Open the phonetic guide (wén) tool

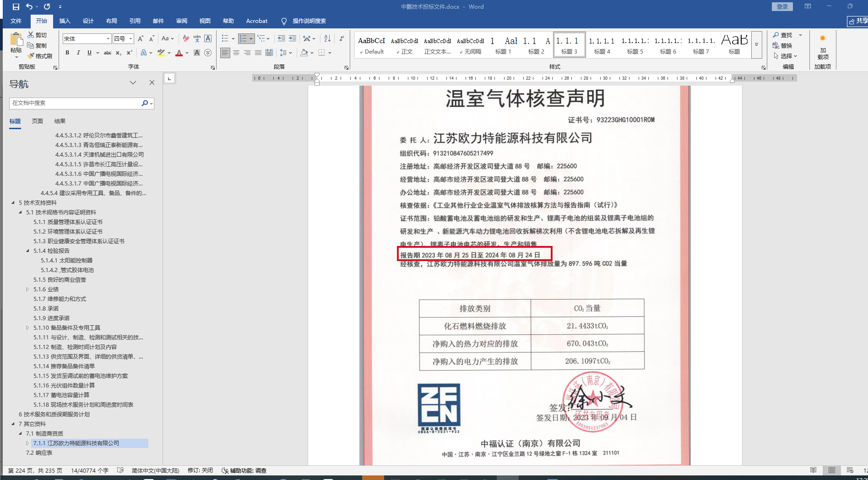(x=197, y=39)
